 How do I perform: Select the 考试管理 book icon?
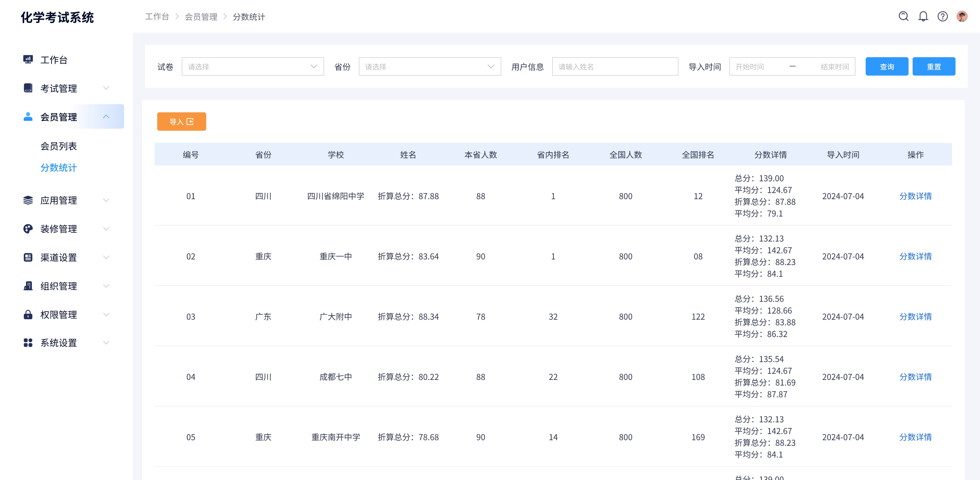click(x=28, y=88)
